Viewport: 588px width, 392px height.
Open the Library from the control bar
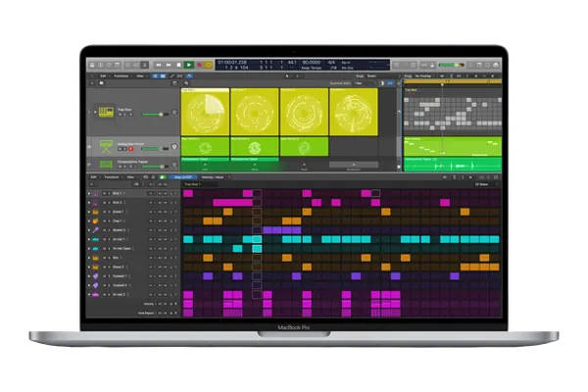pos(92,65)
